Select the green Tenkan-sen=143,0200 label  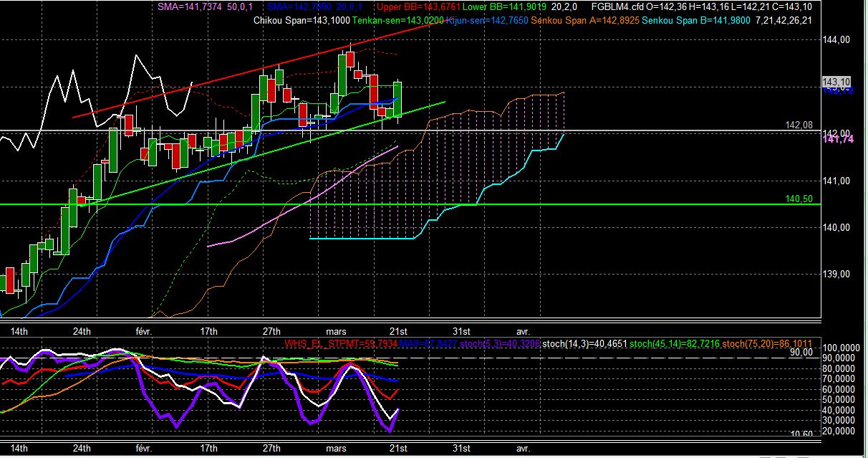pos(397,20)
